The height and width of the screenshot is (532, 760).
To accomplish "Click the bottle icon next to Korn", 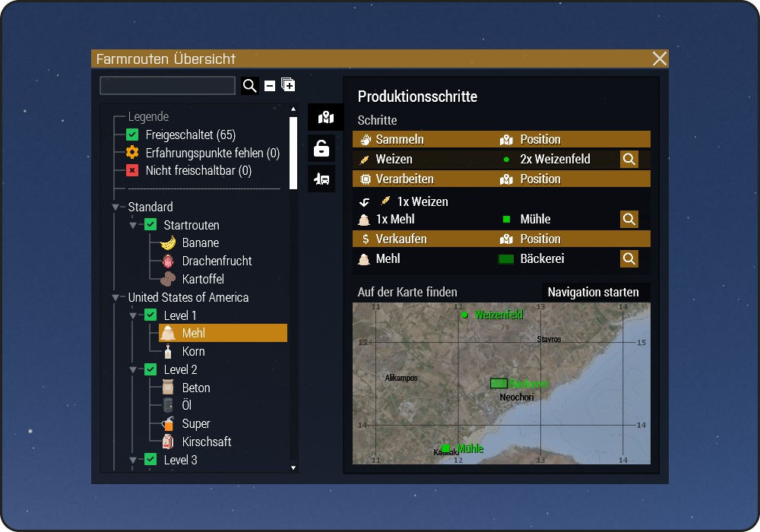I will pyautogui.click(x=168, y=351).
